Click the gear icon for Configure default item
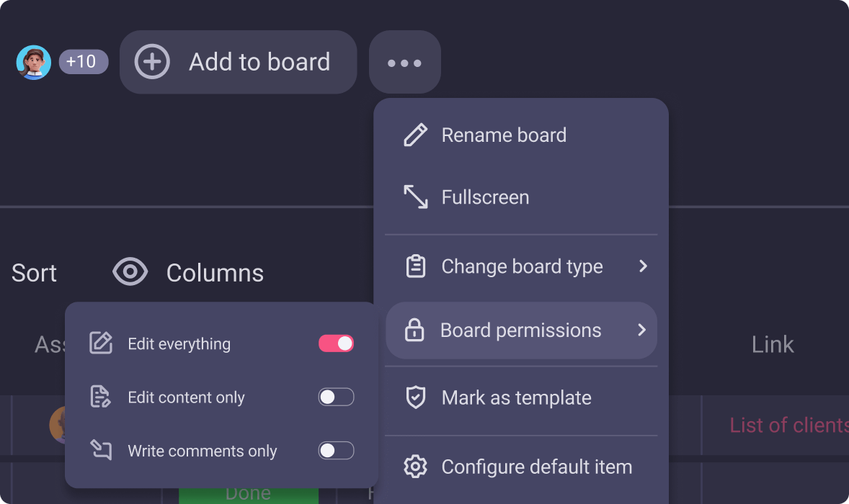Viewport: 849px width, 504px height. tap(416, 467)
